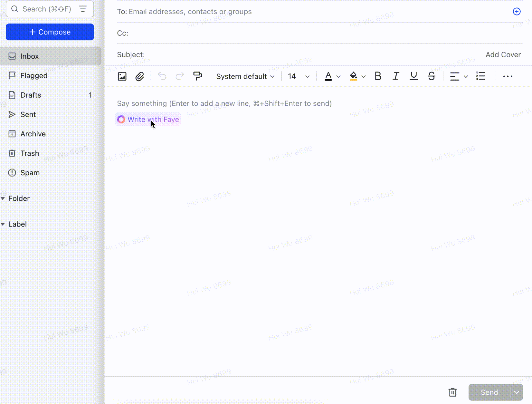
Task: Click the insert image icon
Action: coord(122,76)
